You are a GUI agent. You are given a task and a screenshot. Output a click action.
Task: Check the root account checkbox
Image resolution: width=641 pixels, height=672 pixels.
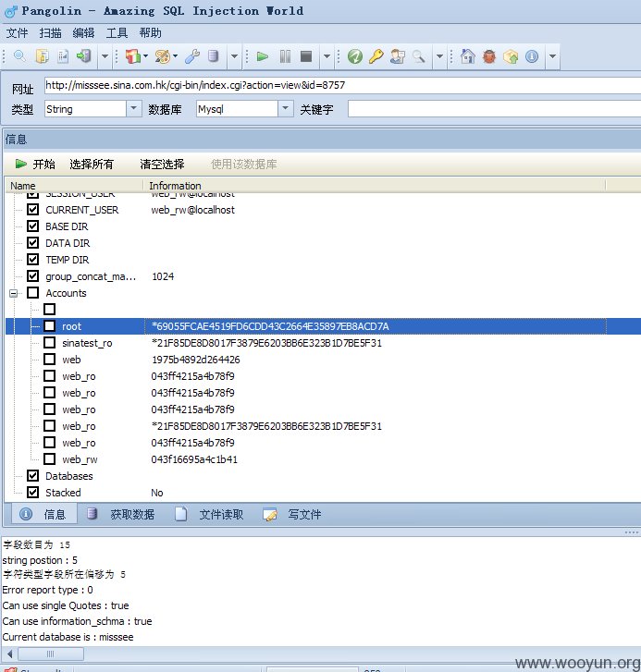[49, 325]
